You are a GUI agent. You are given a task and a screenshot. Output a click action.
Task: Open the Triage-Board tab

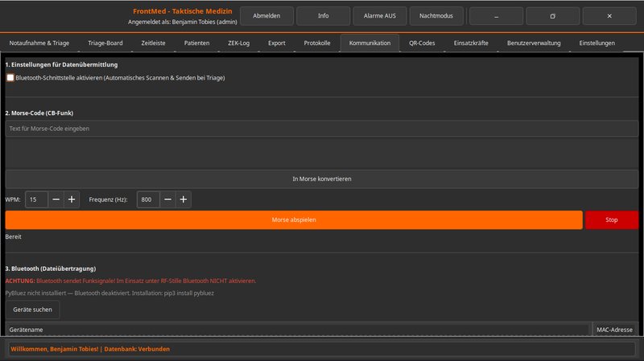coord(105,43)
